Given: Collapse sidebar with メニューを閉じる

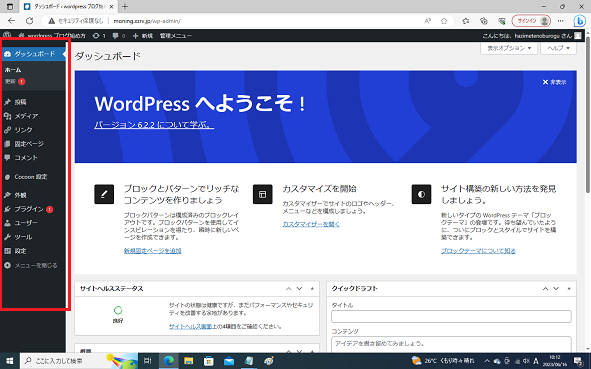Looking at the screenshot, I should (x=31, y=265).
